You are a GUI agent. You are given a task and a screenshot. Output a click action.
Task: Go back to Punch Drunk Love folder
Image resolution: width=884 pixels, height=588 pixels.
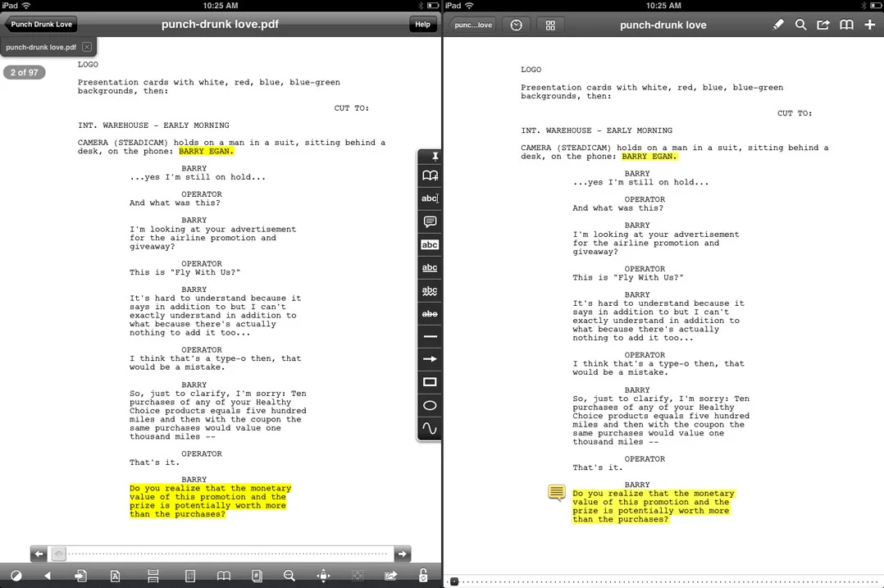coord(41,25)
